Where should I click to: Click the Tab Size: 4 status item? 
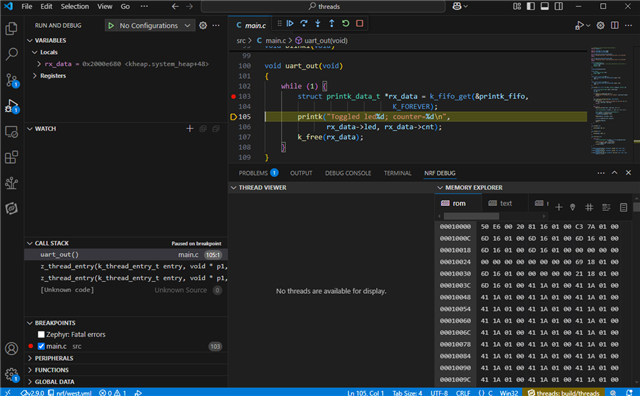point(407,392)
